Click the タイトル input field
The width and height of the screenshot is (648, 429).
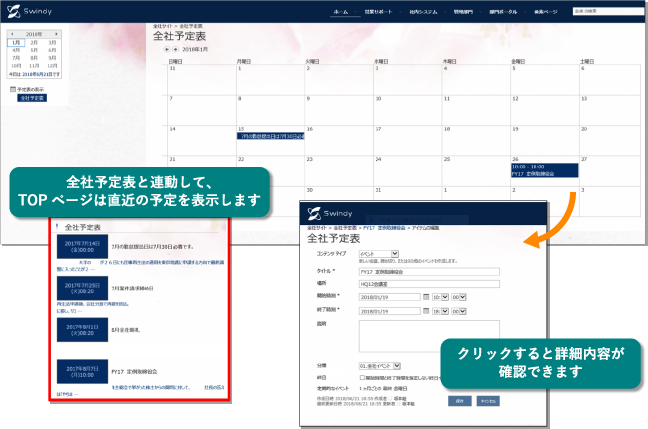point(429,272)
